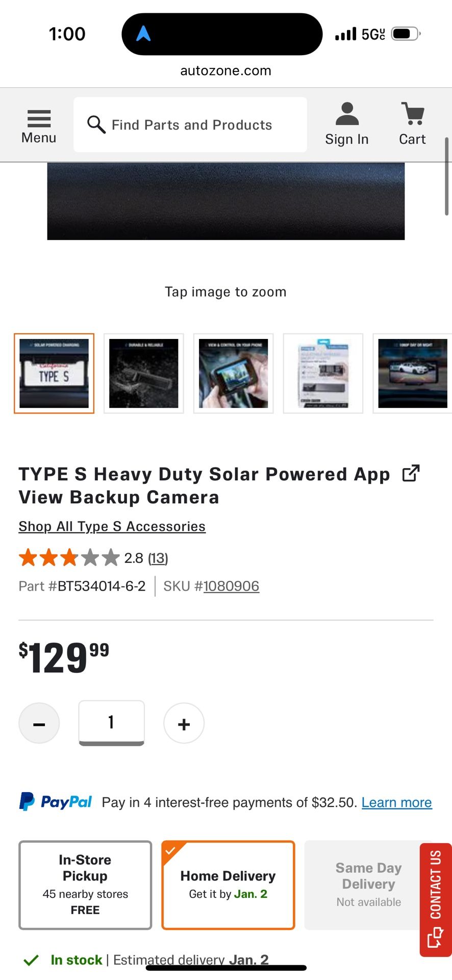The height and width of the screenshot is (980, 452).
Task: Select the water splash camera thumbnail
Action: [144, 373]
